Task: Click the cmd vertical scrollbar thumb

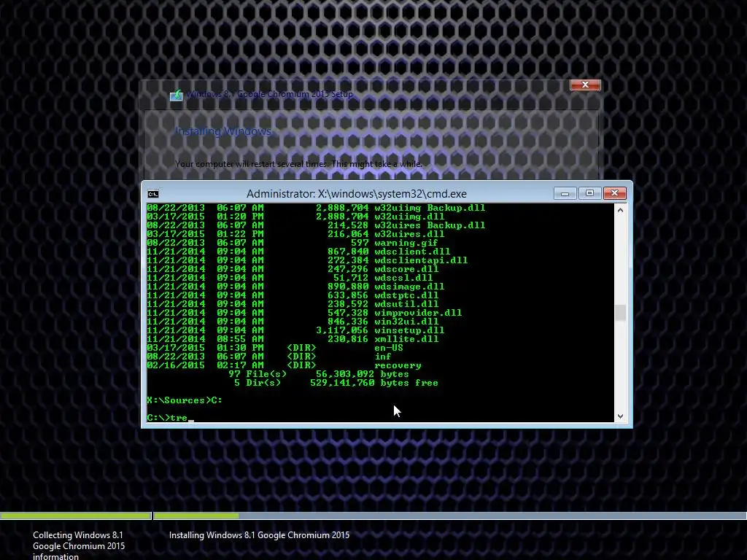Action: (620, 313)
